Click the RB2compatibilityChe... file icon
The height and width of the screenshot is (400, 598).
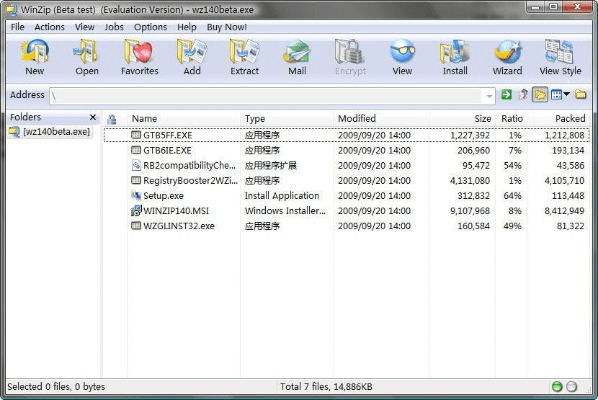point(136,165)
